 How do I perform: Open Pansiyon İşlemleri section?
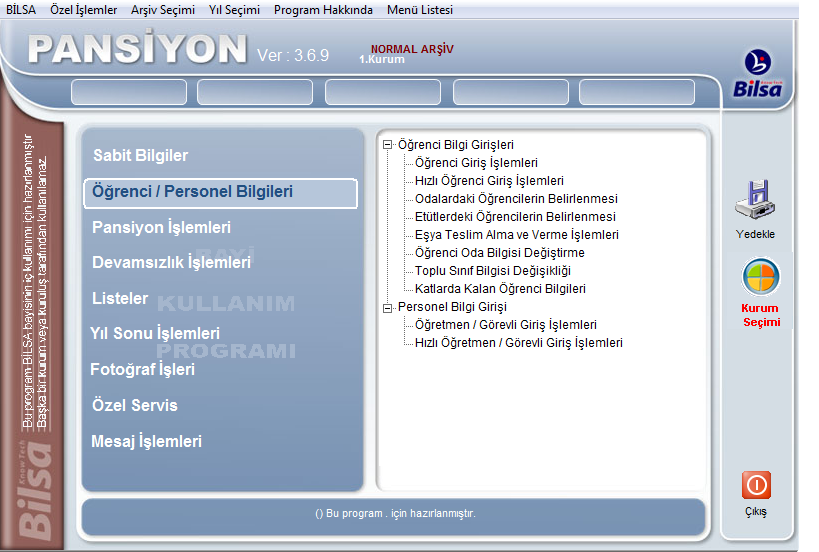click(161, 228)
